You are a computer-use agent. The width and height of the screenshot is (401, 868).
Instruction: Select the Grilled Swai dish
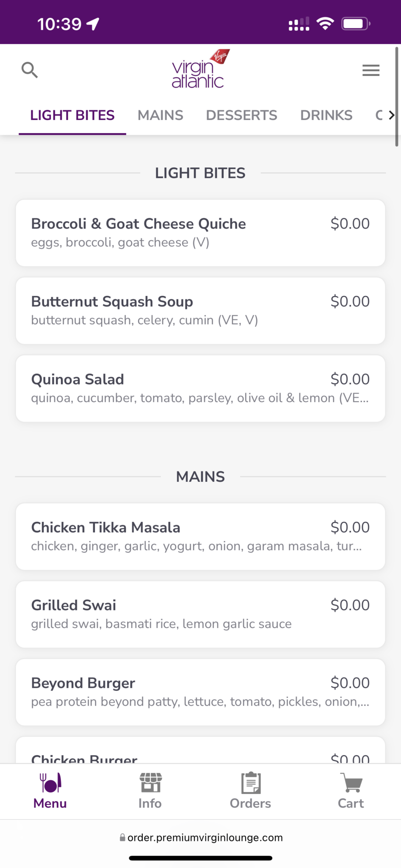tap(200, 614)
